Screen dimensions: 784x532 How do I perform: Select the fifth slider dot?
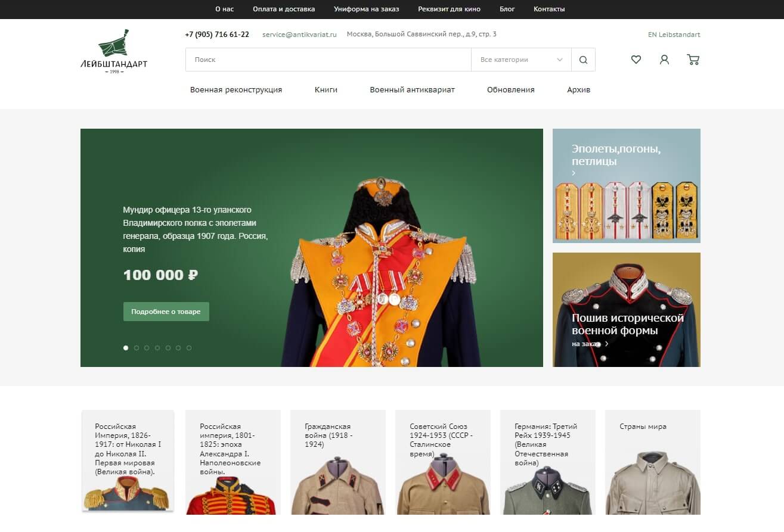click(168, 348)
